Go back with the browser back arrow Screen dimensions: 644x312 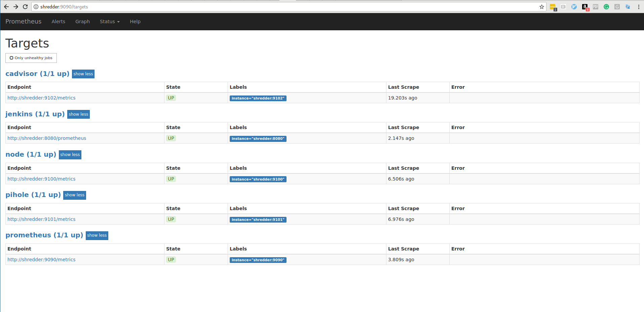click(x=6, y=7)
